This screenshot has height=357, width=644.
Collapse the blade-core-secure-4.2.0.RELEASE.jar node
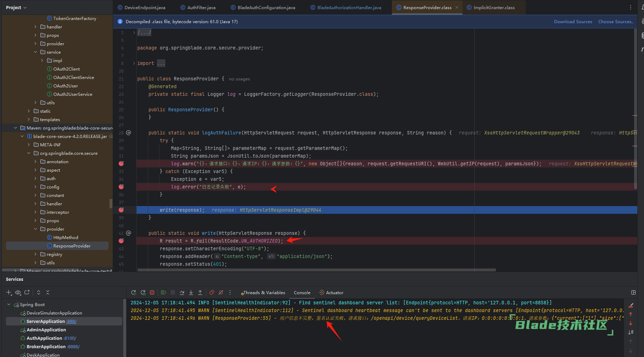click(x=22, y=136)
